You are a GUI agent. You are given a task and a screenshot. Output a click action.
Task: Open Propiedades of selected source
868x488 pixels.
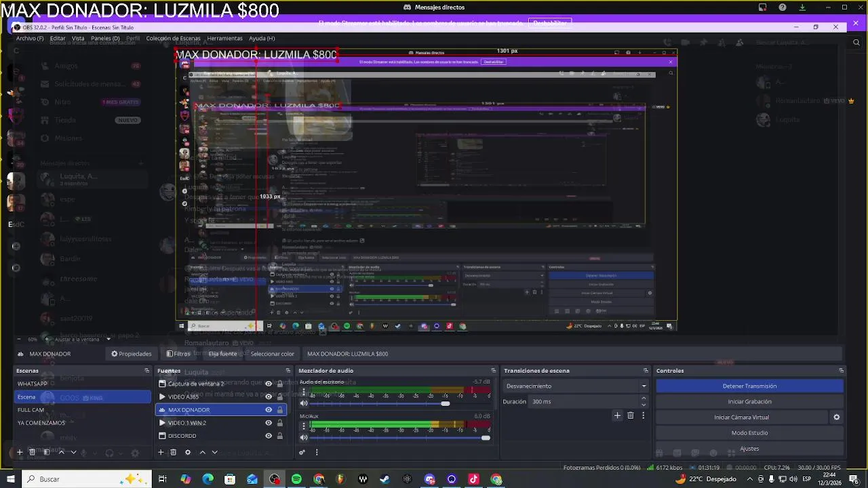tap(132, 354)
